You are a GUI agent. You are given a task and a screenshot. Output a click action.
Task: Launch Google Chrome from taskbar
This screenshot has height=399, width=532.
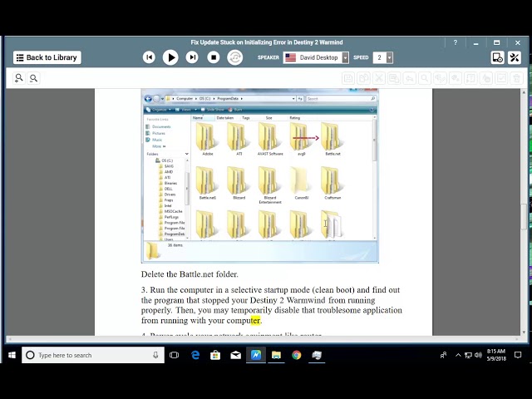[x=297, y=355]
